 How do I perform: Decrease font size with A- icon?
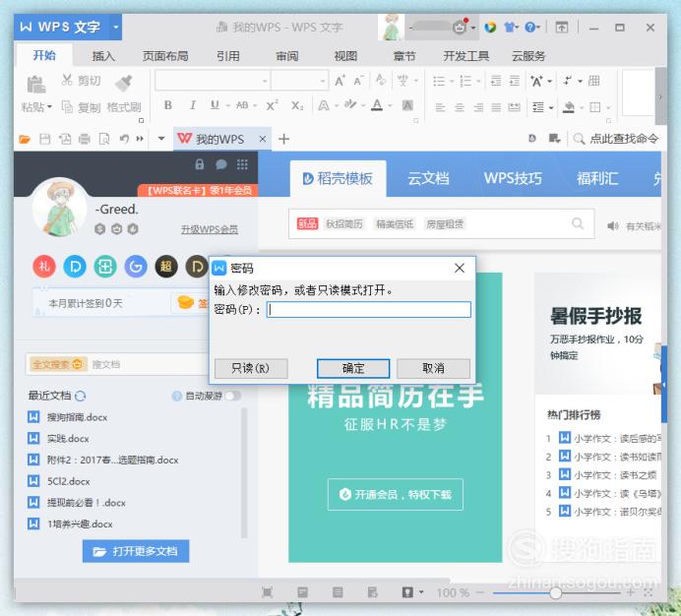[358, 81]
